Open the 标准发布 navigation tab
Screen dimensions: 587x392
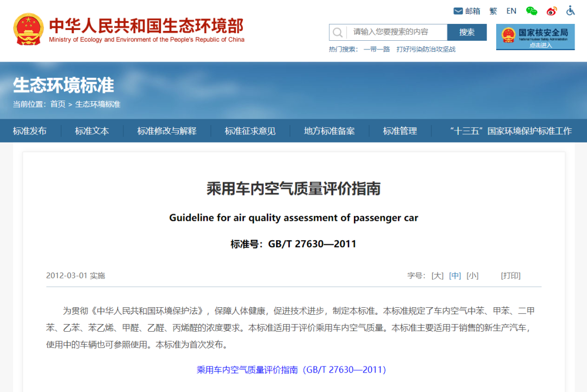tap(29, 130)
